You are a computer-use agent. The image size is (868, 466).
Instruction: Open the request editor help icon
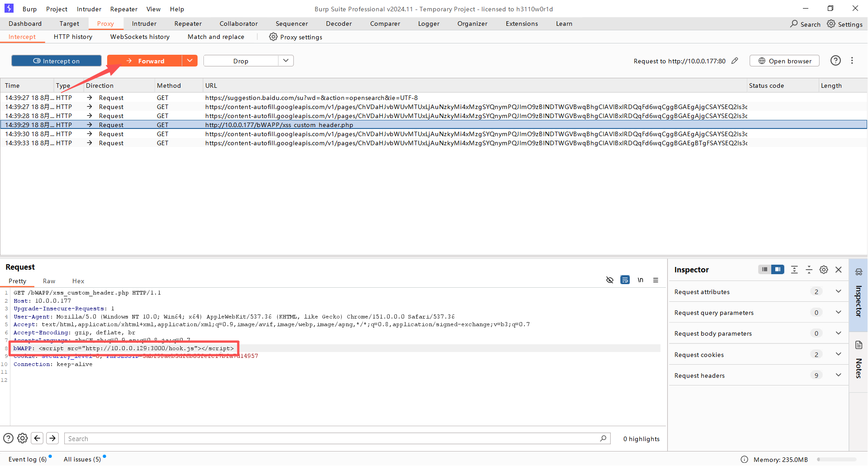tap(8, 438)
